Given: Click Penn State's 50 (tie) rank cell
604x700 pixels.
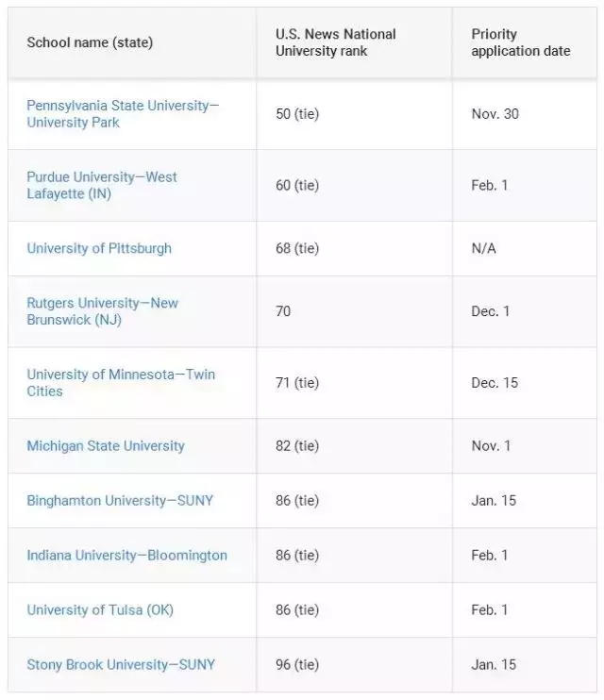Looking at the screenshot, I should [297, 114].
